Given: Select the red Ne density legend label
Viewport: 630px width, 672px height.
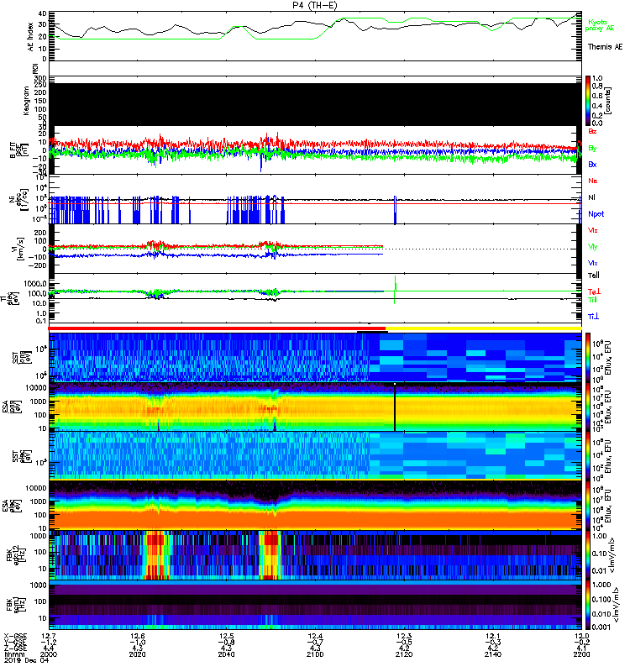Looking at the screenshot, I should point(593,181).
